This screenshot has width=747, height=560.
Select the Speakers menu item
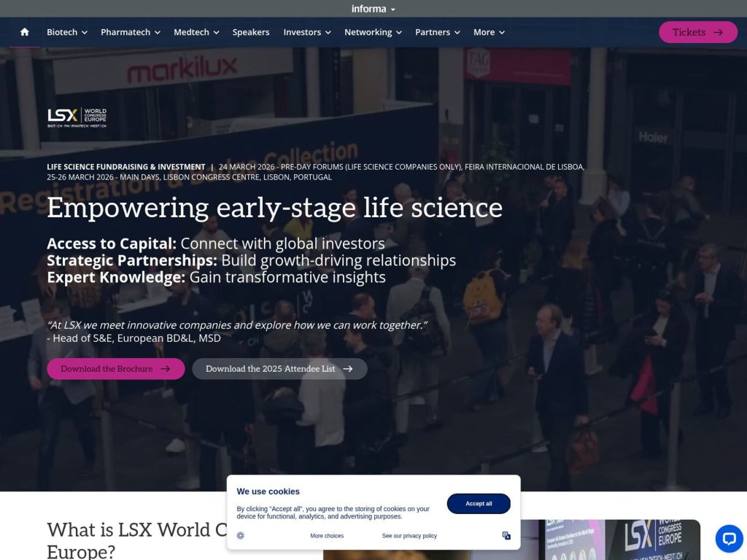pyautogui.click(x=251, y=32)
